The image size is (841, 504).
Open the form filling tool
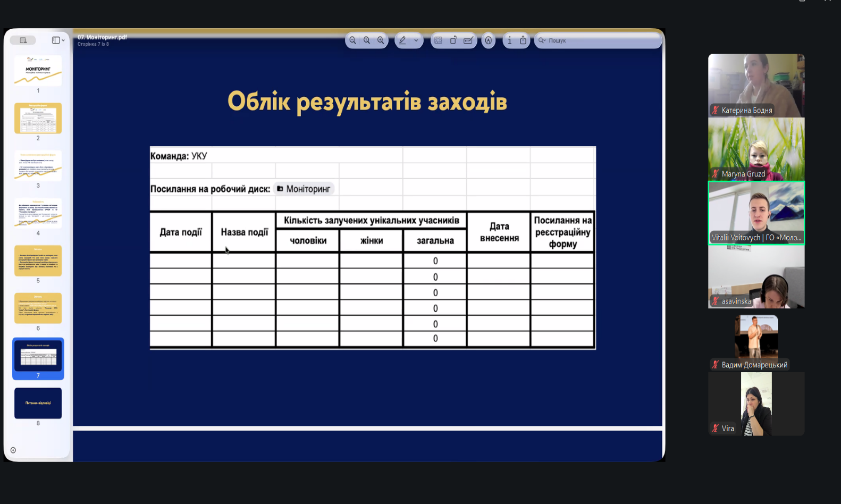tap(468, 40)
